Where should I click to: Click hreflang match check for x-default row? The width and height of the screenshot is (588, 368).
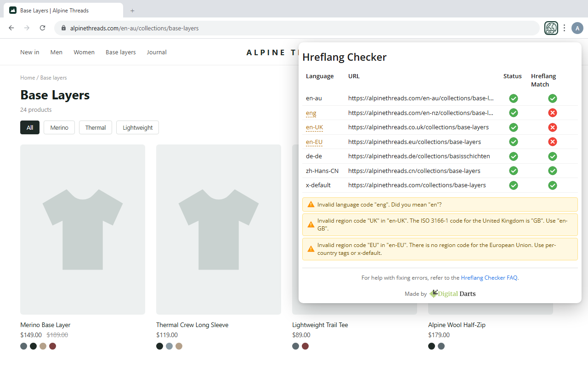(553, 185)
